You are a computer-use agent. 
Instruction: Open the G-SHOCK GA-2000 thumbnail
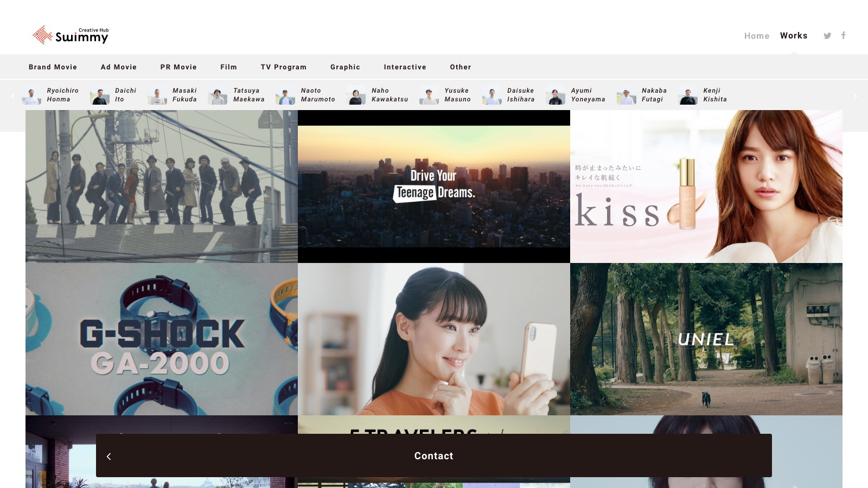[162, 339]
